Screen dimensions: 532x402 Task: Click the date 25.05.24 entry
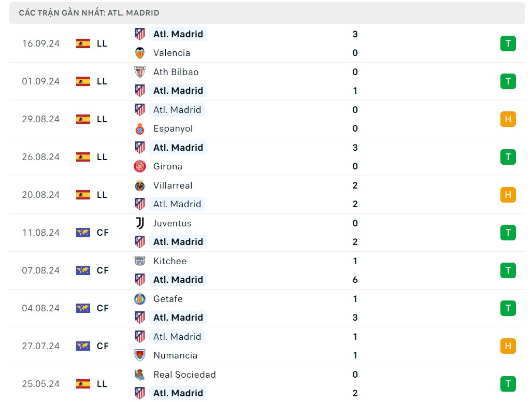[40, 384]
